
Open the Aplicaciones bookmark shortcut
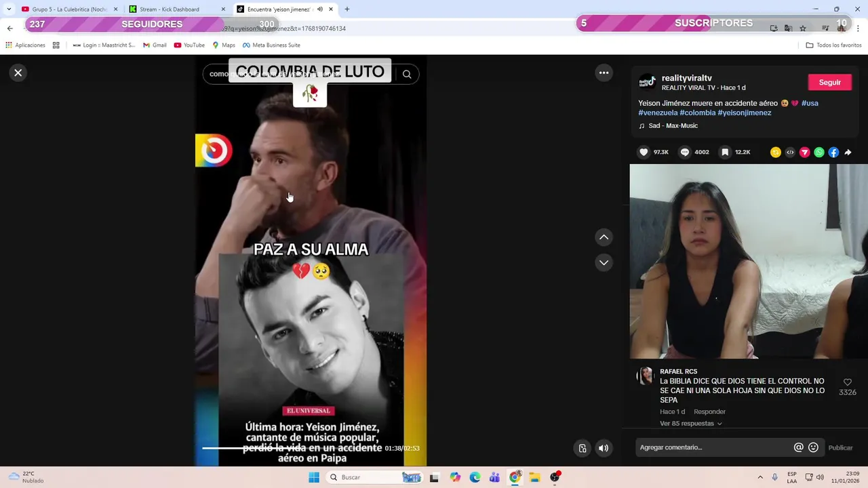point(25,45)
